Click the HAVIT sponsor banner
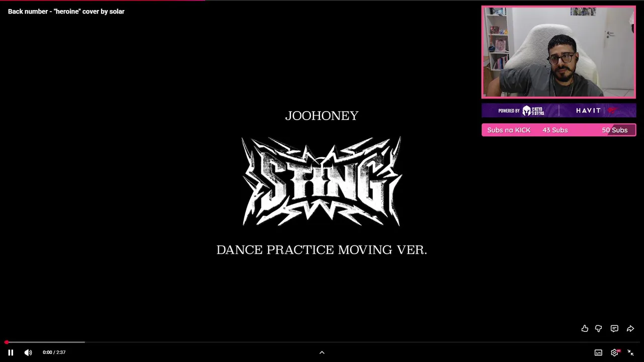The height and width of the screenshot is (362, 644). click(x=558, y=111)
